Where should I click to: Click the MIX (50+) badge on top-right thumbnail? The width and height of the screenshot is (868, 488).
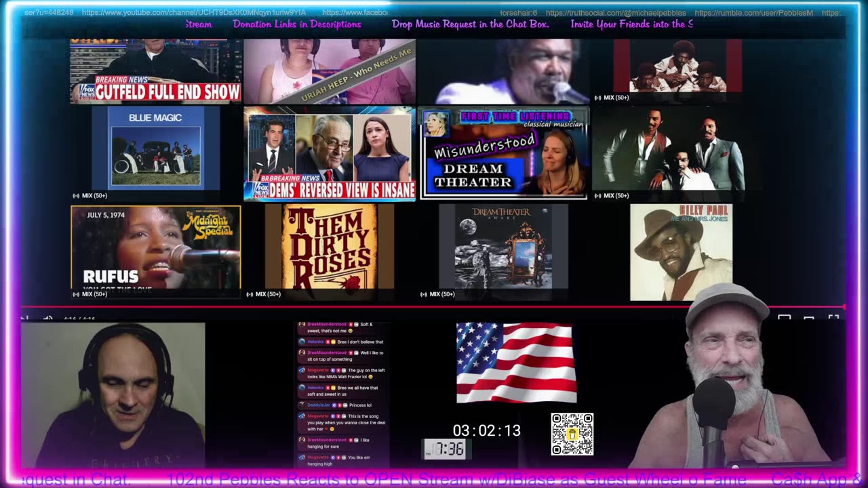[611, 98]
